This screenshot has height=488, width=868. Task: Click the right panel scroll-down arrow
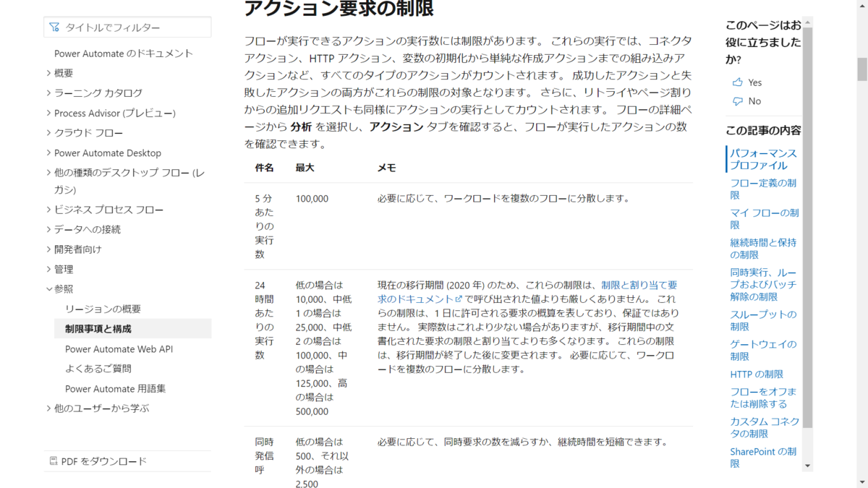(x=807, y=466)
